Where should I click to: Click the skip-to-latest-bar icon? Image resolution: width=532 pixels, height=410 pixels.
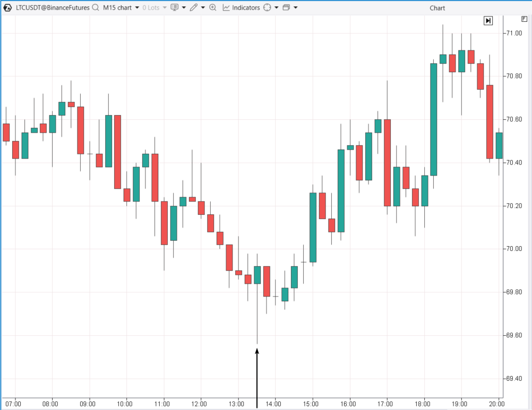pos(488,20)
